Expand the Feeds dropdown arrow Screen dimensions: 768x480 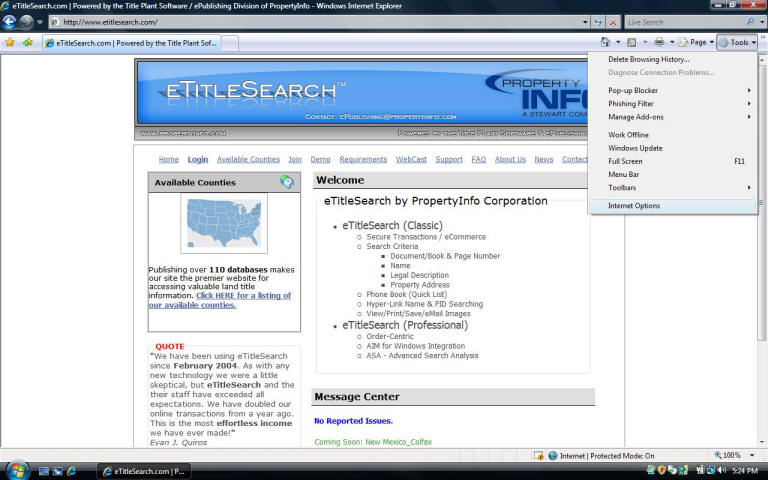pos(645,43)
